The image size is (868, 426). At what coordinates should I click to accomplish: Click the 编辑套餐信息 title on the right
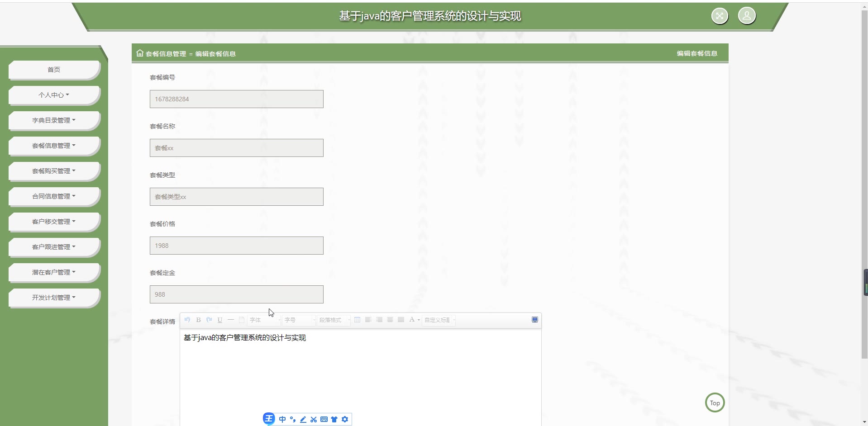697,53
